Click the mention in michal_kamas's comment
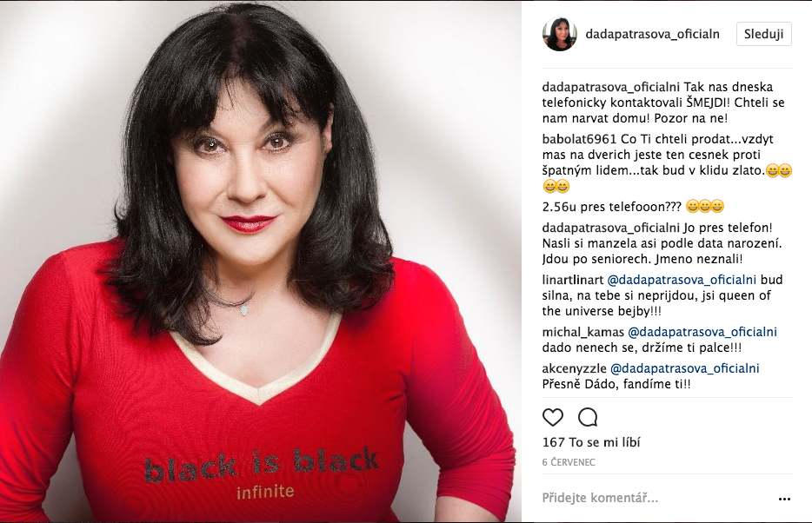812x523 pixels. [x=702, y=332]
